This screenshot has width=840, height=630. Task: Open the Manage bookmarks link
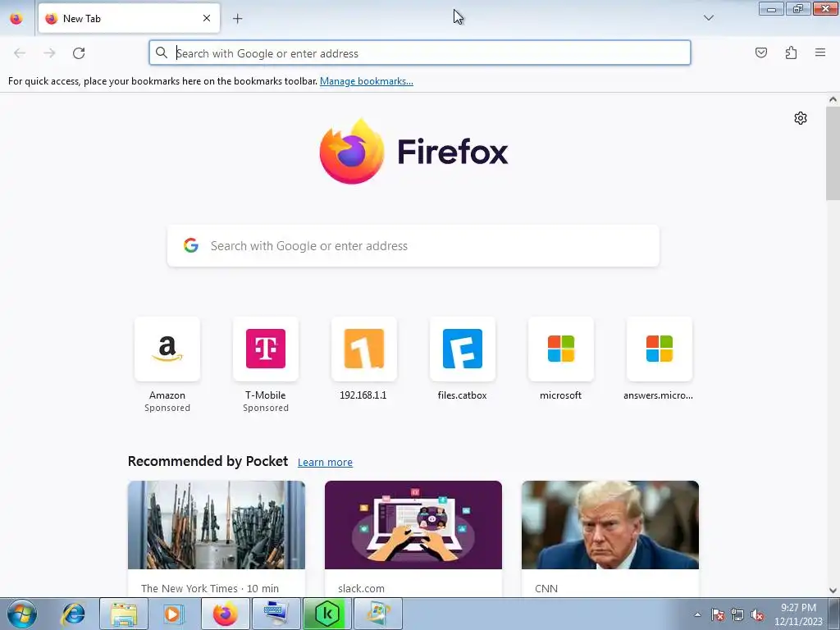pyautogui.click(x=367, y=81)
